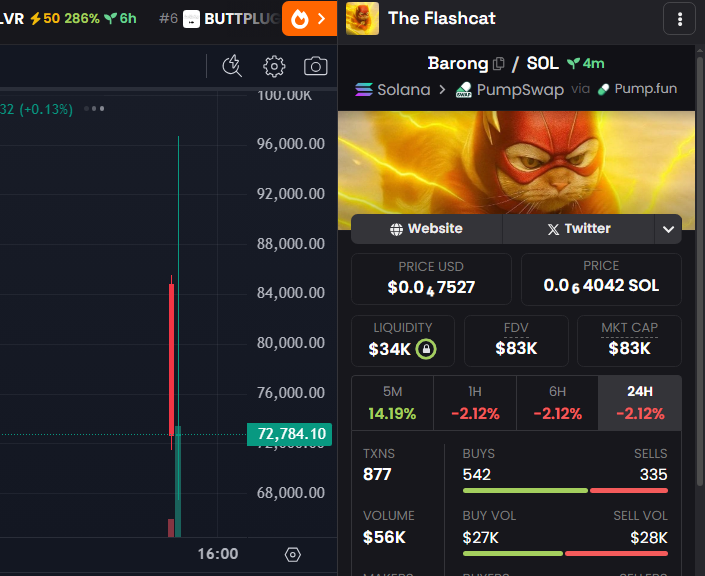Click the SOL price box

pyautogui.click(x=601, y=279)
